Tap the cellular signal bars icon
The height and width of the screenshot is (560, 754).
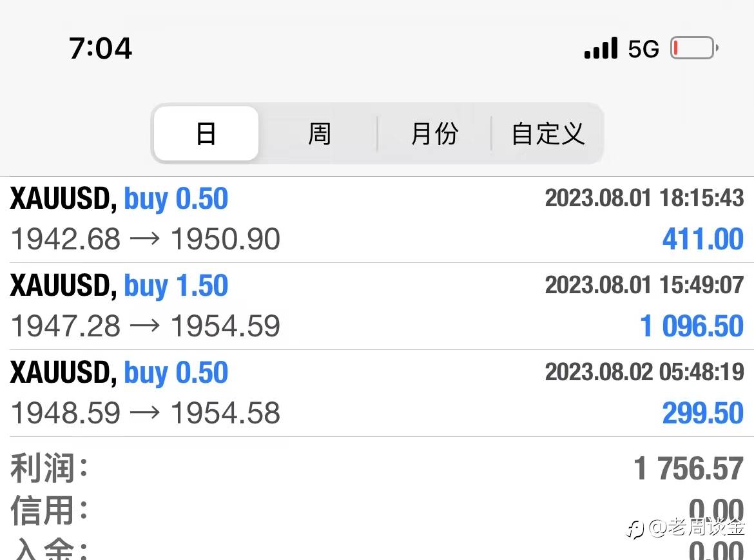pos(601,48)
